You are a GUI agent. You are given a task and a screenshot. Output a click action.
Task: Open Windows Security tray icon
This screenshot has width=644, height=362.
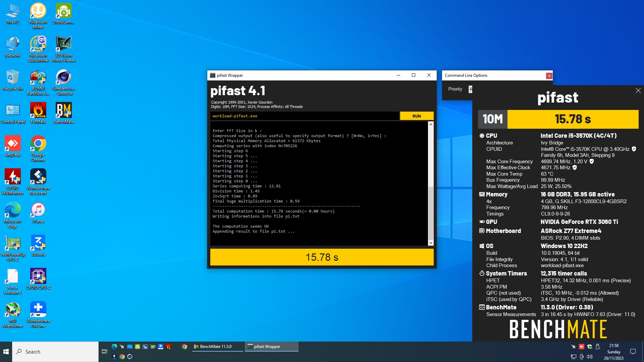click(589, 347)
